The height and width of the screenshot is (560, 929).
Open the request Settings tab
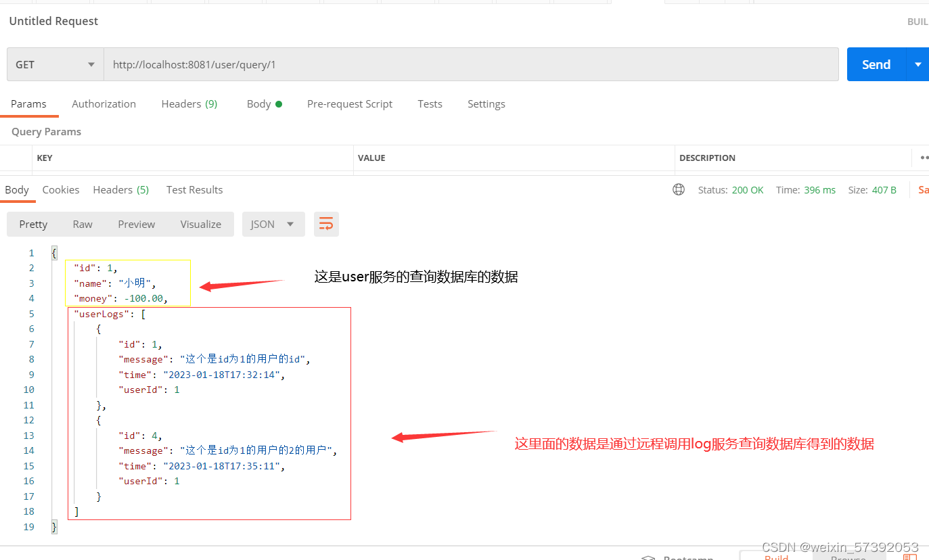[486, 103]
